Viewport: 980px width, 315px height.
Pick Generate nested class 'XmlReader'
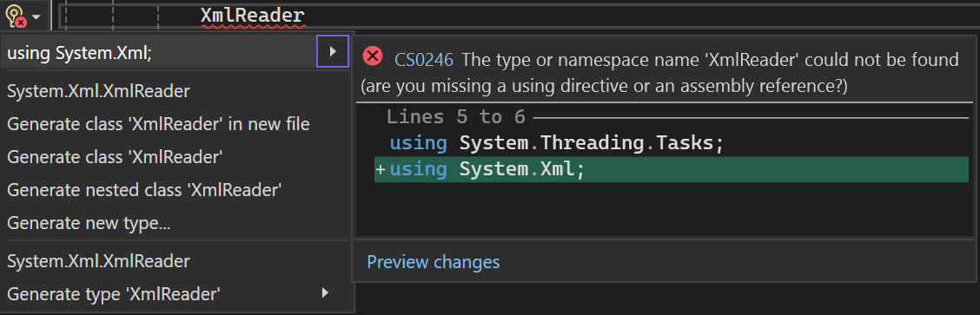[x=144, y=190]
